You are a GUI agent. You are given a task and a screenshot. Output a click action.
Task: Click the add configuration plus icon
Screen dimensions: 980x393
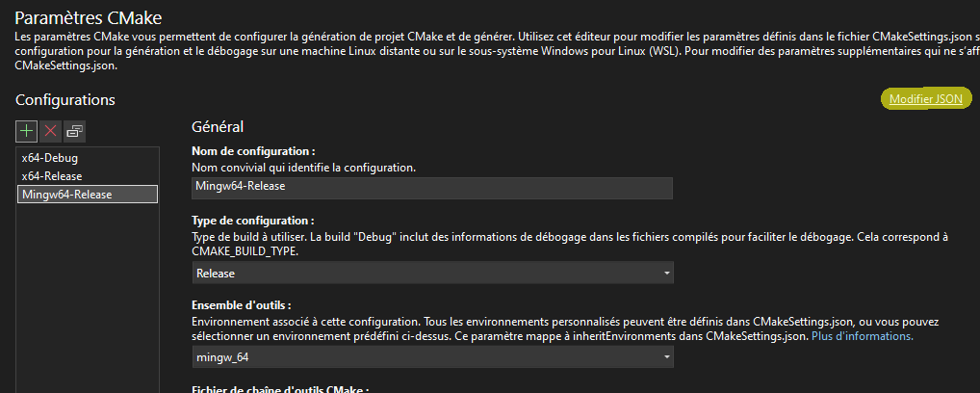[x=27, y=130]
